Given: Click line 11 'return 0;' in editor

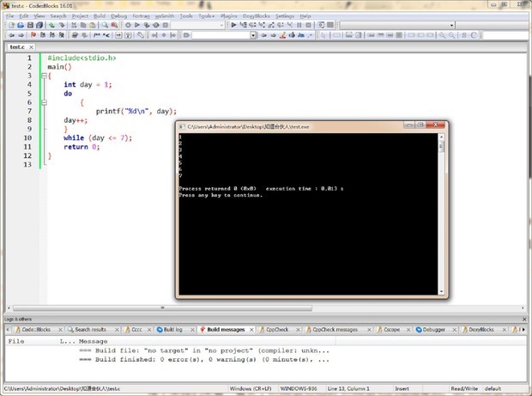Looking at the screenshot, I should tap(82, 147).
